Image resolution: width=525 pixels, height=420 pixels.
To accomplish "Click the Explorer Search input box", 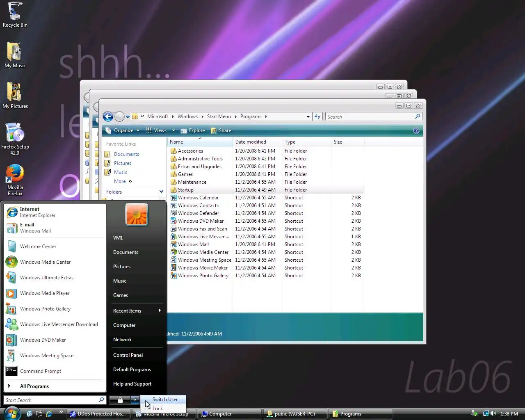I will point(370,117).
